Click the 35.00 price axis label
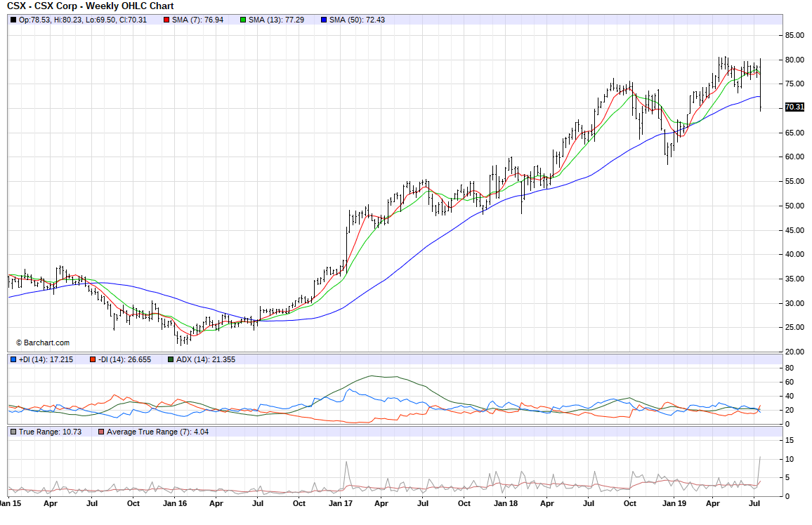 (x=794, y=279)
